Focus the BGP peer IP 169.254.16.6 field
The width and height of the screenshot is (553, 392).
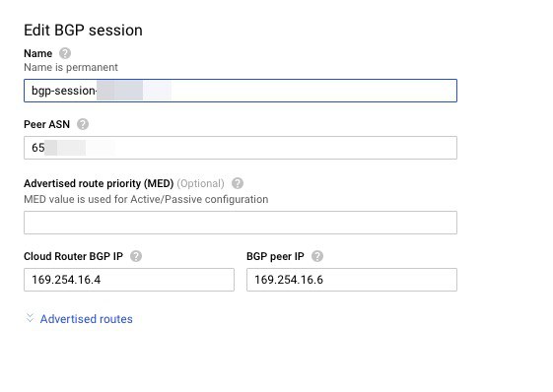(352, 280)
